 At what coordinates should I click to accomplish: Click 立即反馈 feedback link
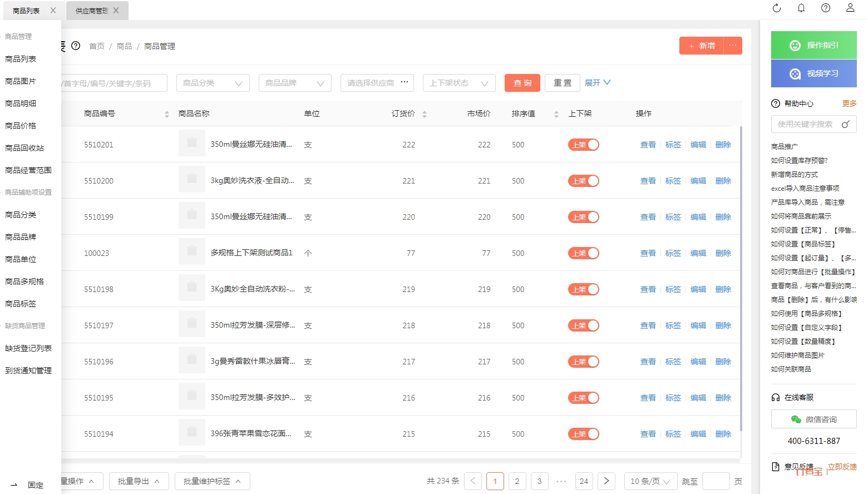842,467
